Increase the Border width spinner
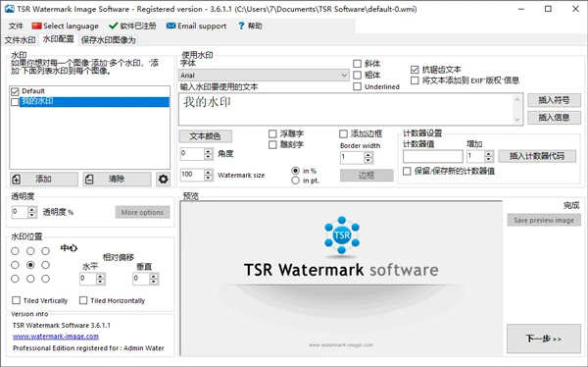Image resolution: width=588 pixels, height=367 pixels. pyautogui.click(x=368, y=155)
